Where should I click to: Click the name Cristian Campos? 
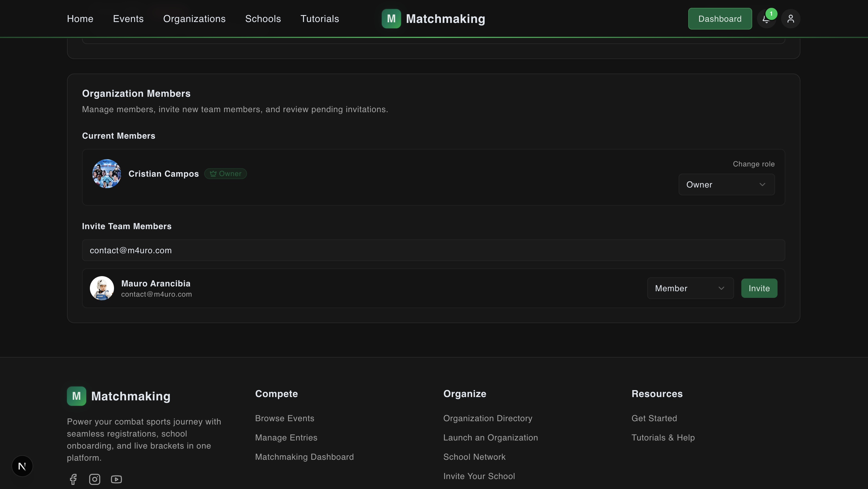pyautogui.click(x=163, y=174)
